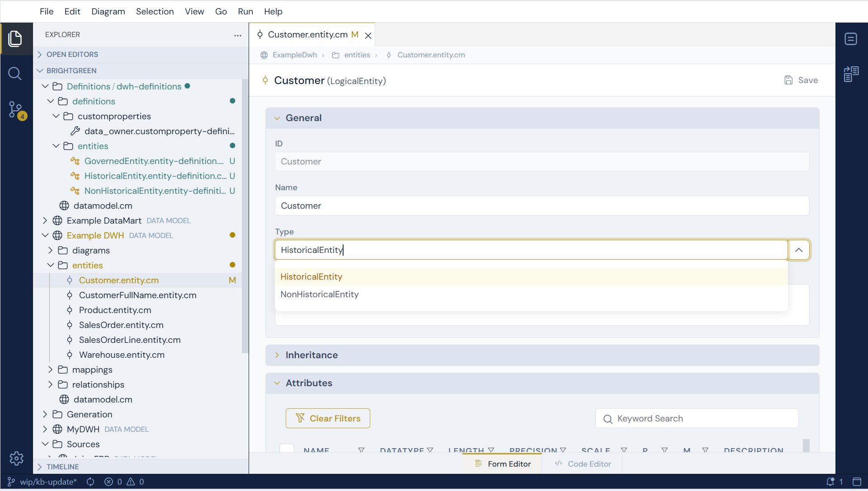Screen dimensions: 868x491
Task: Click the globe icon next to ExampleDwh breadcrumb
Action: click(264, 55)
